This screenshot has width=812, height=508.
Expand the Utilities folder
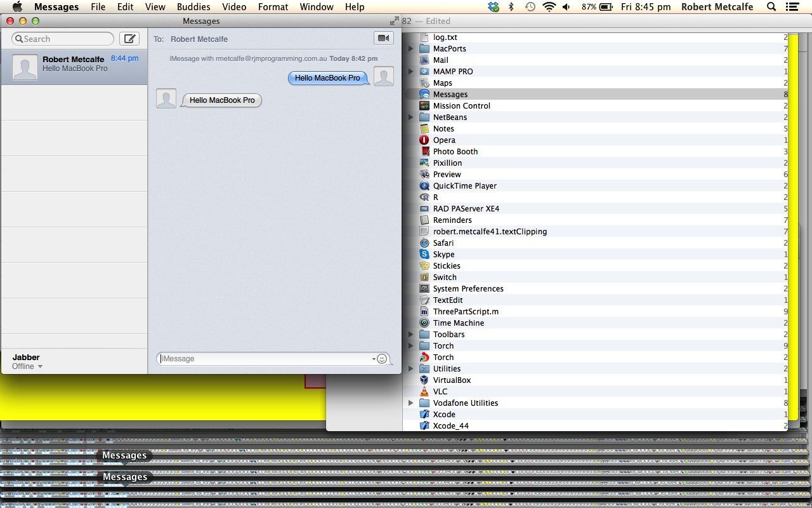pyautogui.click(x=410, y=368)
